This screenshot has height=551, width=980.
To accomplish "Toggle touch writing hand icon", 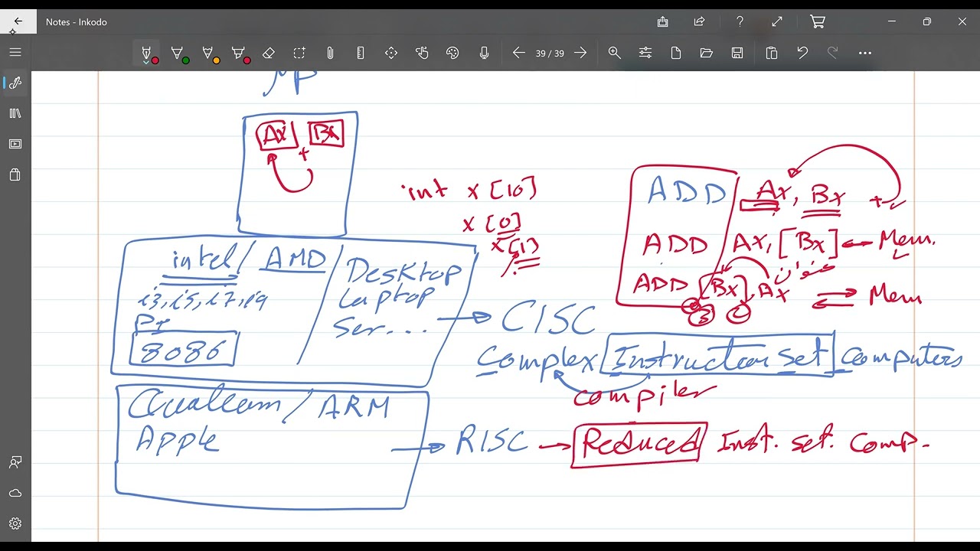I will [422, 53].
